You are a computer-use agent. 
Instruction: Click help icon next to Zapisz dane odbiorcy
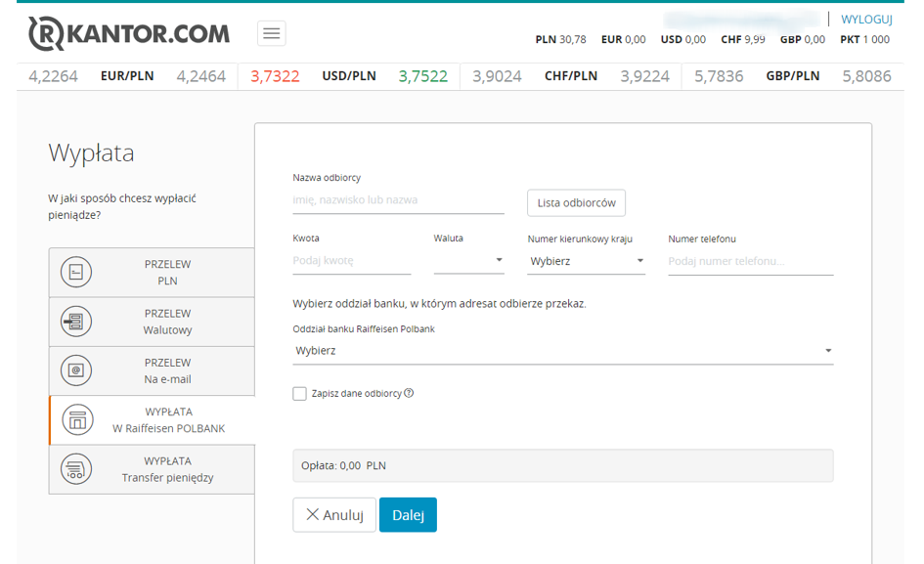click(x=409, y=393)
